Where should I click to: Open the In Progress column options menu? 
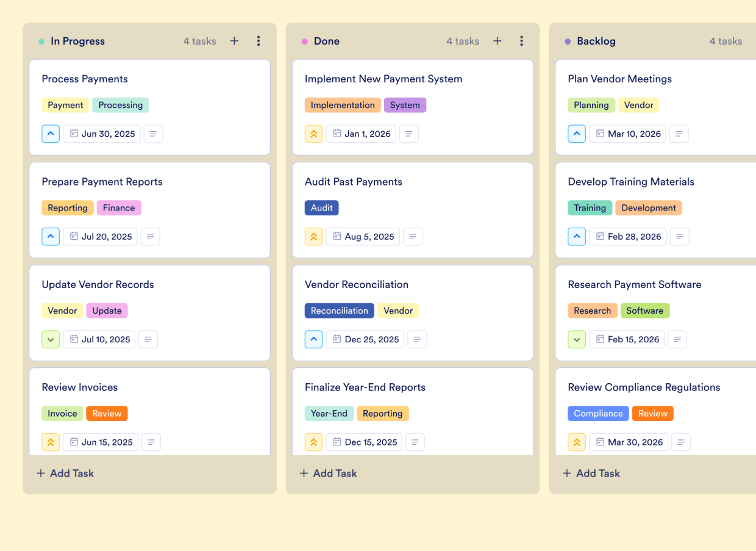(259, 41)
